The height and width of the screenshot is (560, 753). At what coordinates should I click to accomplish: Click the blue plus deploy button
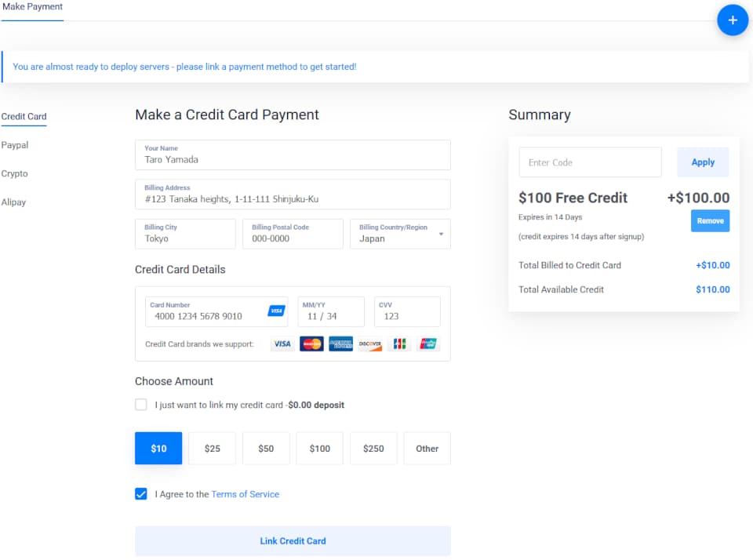[732, 20]
